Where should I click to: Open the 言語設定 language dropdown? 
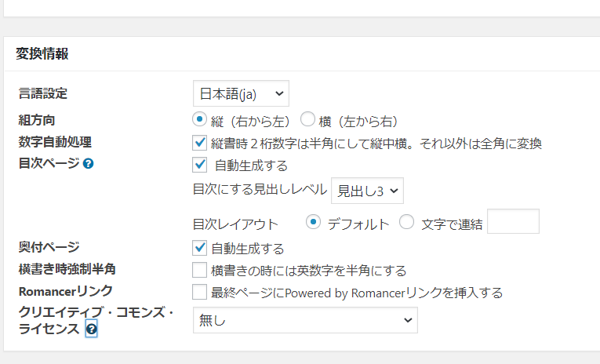click(x=241, y=94)
